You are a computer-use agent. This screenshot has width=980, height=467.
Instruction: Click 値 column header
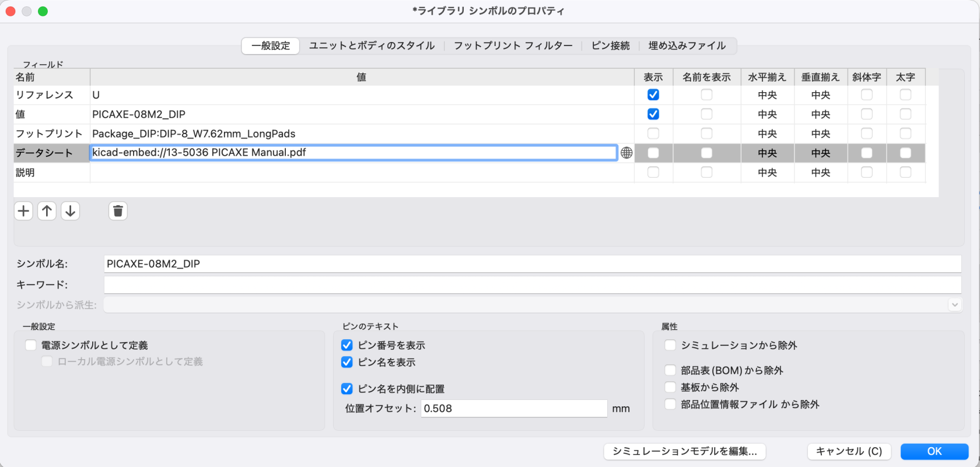[x=362, y=77]
